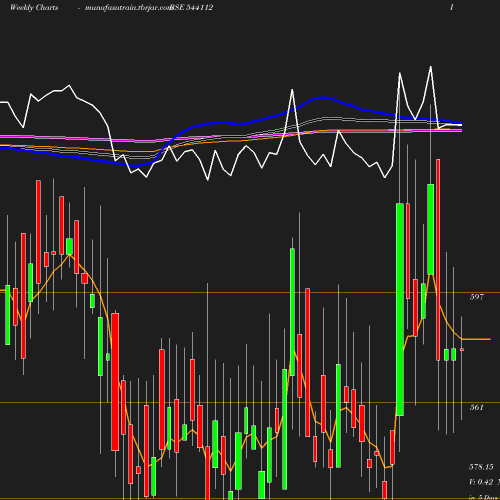Viewport: 500px width, 500px height.
Task: Click the 'Weekly Charts' title text
Action: coord(34,8)
